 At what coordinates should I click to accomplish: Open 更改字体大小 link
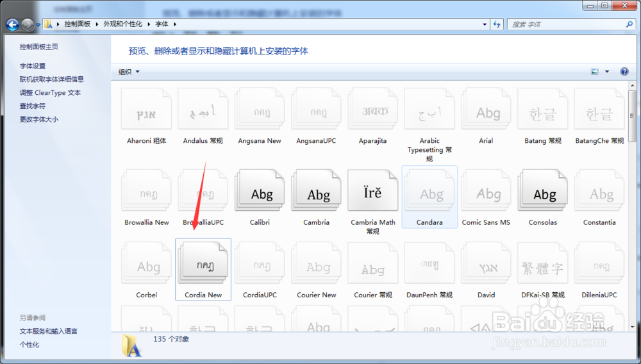pos(39,119)
